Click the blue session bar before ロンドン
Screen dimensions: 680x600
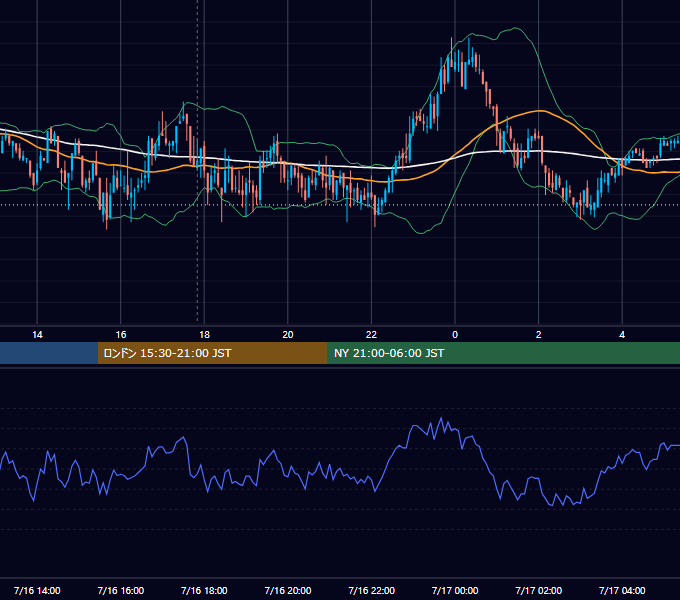point(49,353)
